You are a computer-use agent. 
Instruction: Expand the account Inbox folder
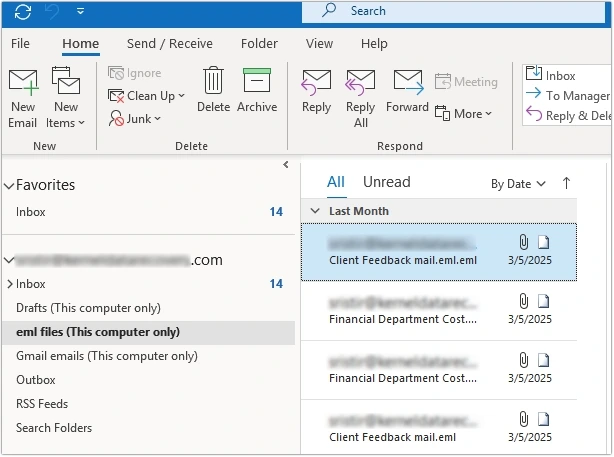point(10,284)
